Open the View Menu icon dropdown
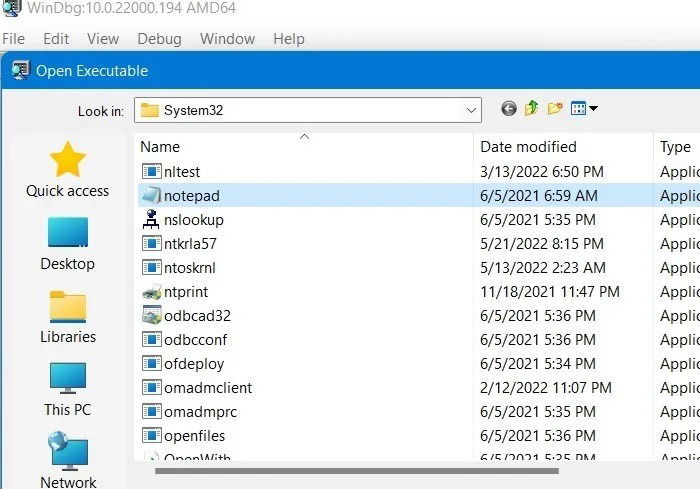700x489 pixels. (x=584, y=109)
